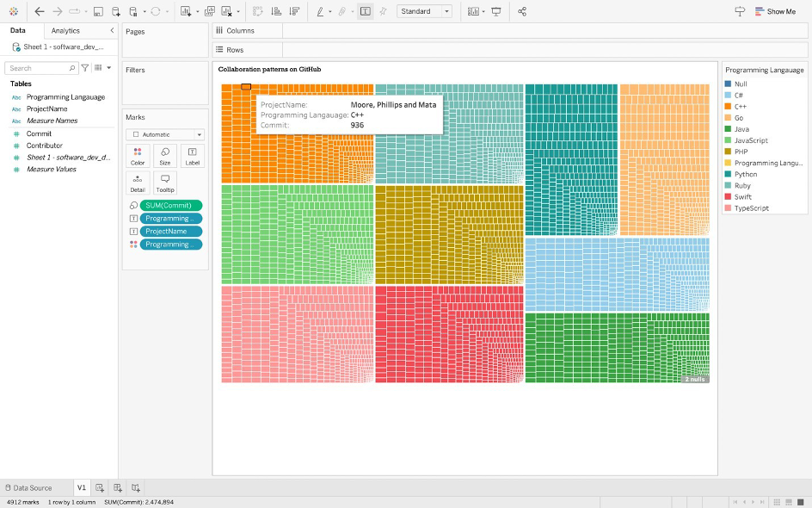Select the ProjectName pill on Marks
This screenshot has width=812, height=508.
171,232
